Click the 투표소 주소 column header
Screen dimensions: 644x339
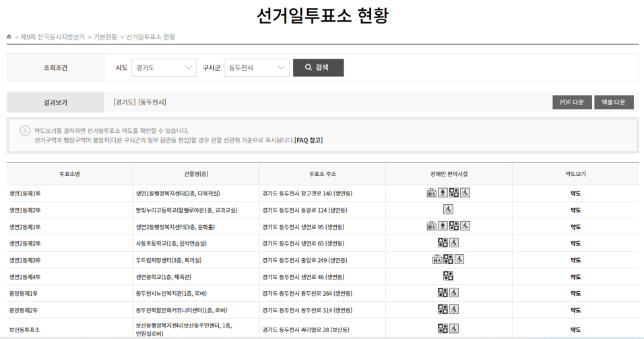pos(323,174)
